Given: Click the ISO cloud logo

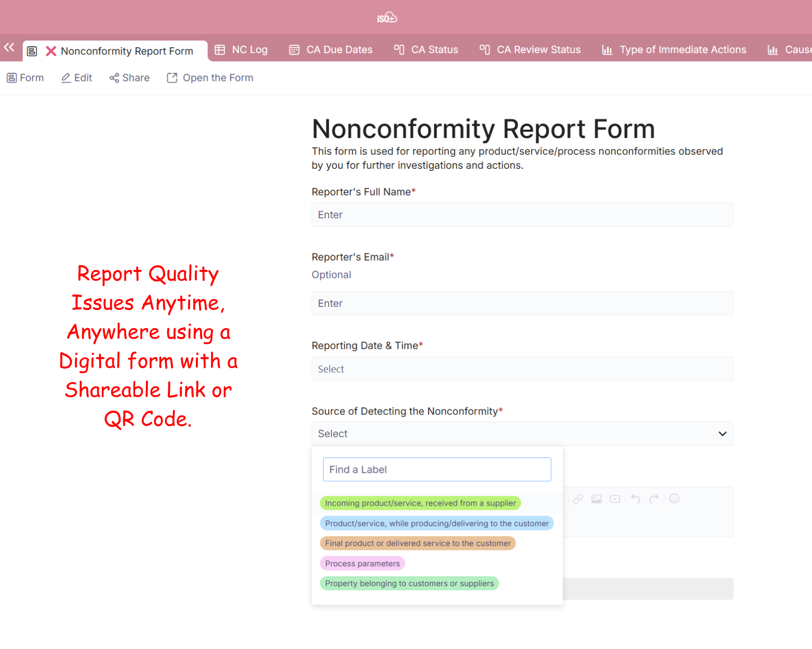Looking at the screenshot, I should [387, 18].
